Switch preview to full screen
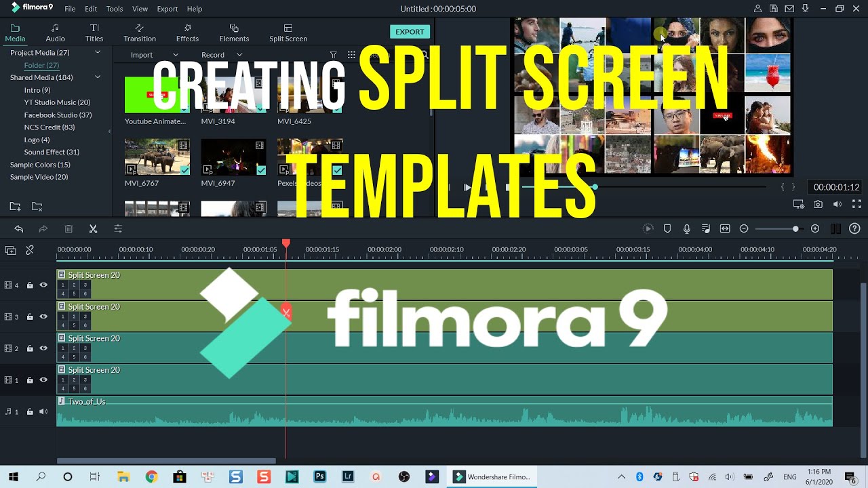Viewport: 868px width, 488px height. (x=856, y=204)
